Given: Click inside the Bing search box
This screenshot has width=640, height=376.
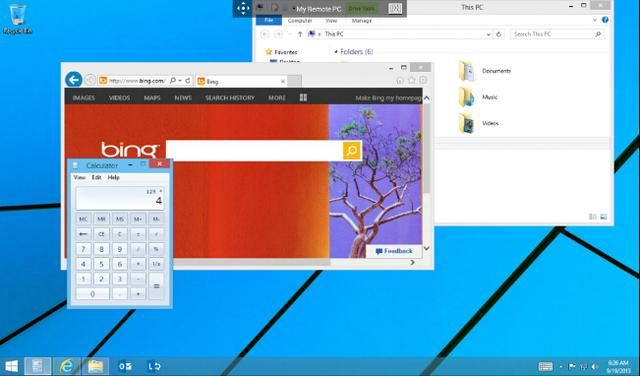Looking at the screenshot, I should pos(254,151).
